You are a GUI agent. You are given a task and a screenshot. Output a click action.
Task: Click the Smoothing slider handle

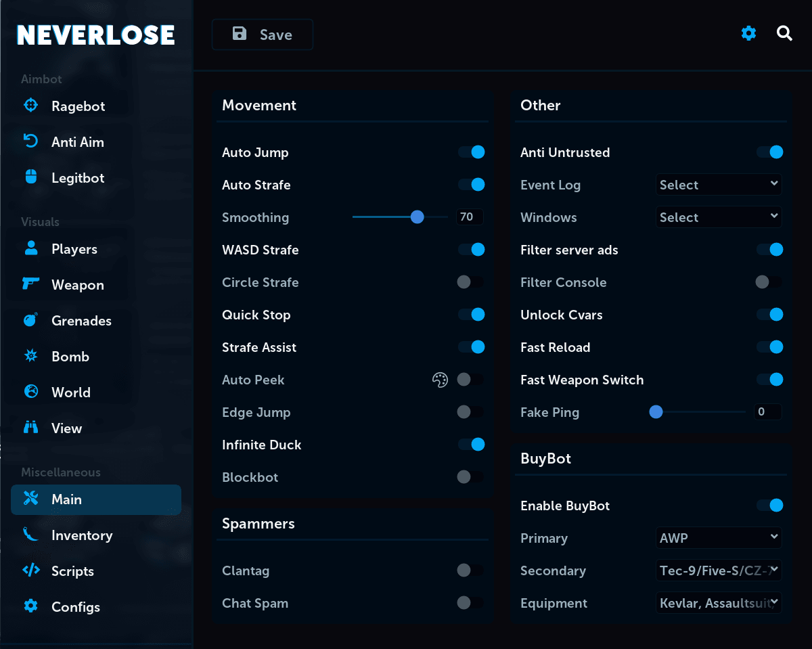[x=418, y=217]
